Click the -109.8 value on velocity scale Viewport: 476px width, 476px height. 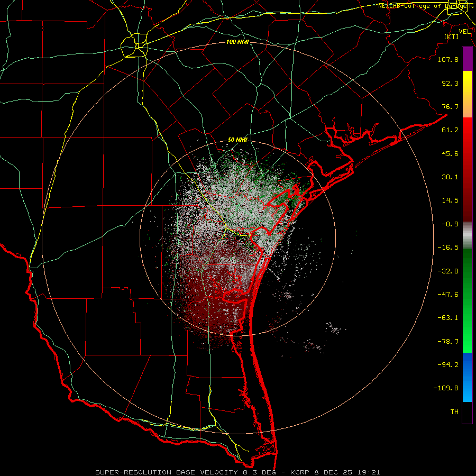(446, 388)
